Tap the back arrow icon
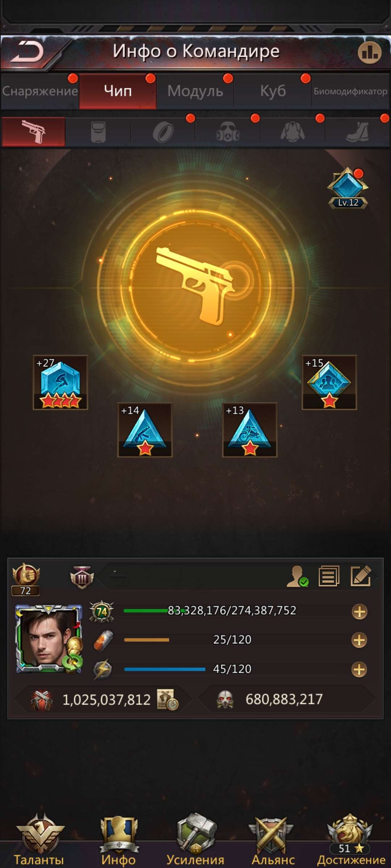This screenshot has height=868, width=391. (x=27, y=52)
